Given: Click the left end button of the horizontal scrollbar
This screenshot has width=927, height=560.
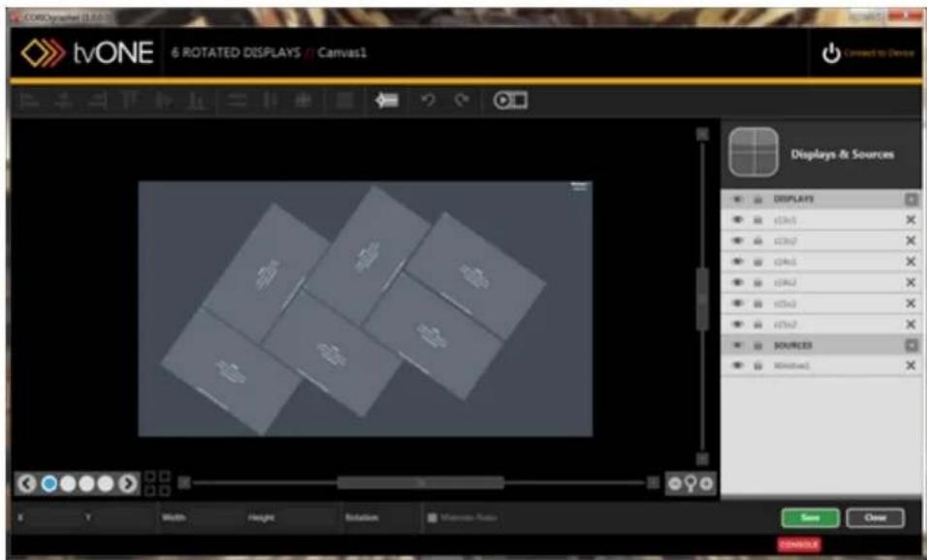Looking at the screenshot, I should pyautogui.click(x=184, y=483).
